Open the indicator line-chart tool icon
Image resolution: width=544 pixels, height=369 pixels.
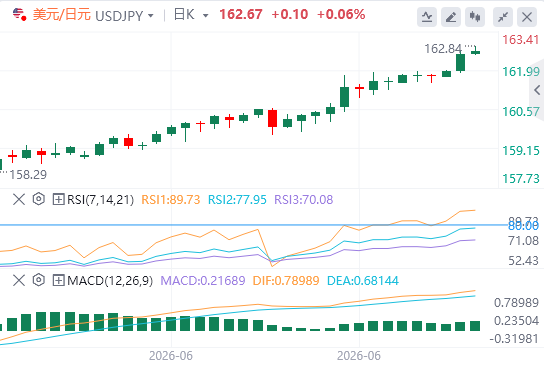tap(427, 17)
